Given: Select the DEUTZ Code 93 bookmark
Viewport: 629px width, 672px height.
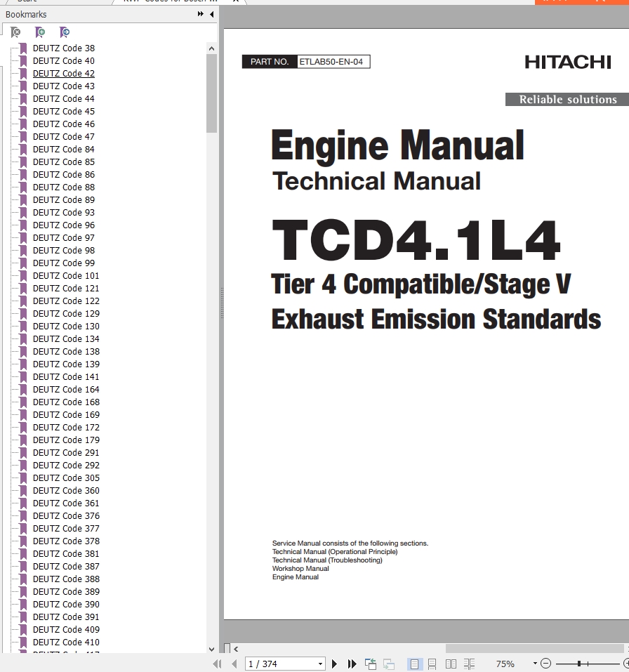Looking at the screenshot, I should (x=64, y=213).
